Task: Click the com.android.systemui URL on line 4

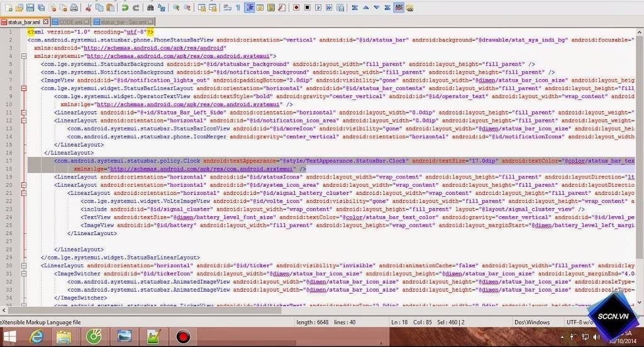Action: tap(178, 56)
